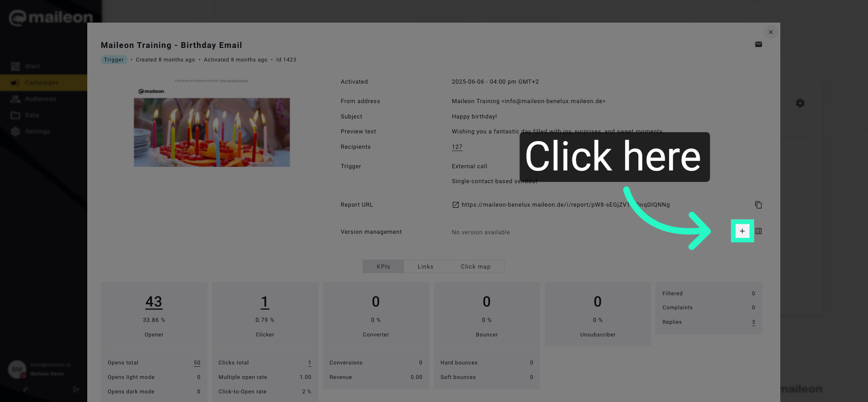Click the Settings gear icon in sidebar
This screenshot has width=868, height=402.
15,132
